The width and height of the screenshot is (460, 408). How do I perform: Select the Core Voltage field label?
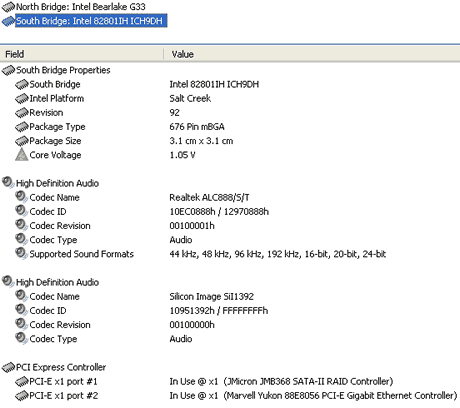click(55, 155)
